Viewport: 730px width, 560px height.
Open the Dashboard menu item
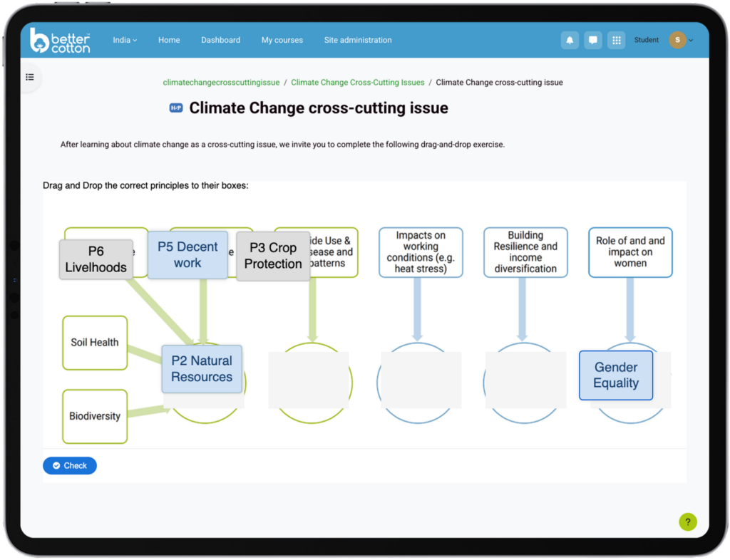[220, 41]
